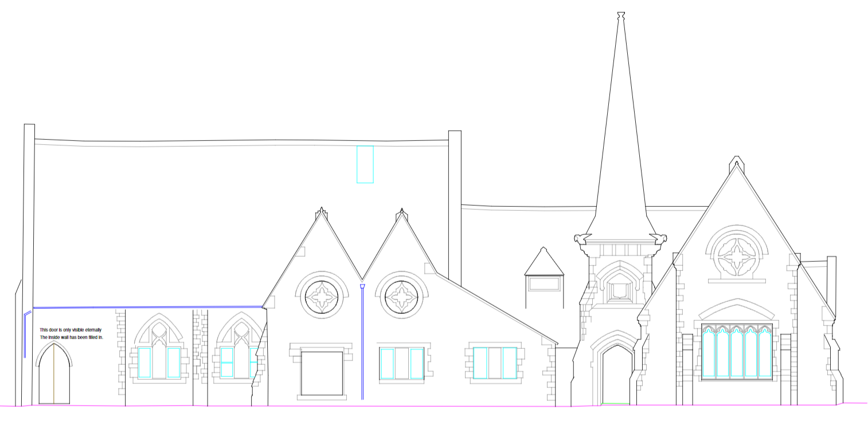Image resolution: width=868 pixels, height=421 pixels.
Task: Click the five-light cyan arched window
Action: click(737, 351)
